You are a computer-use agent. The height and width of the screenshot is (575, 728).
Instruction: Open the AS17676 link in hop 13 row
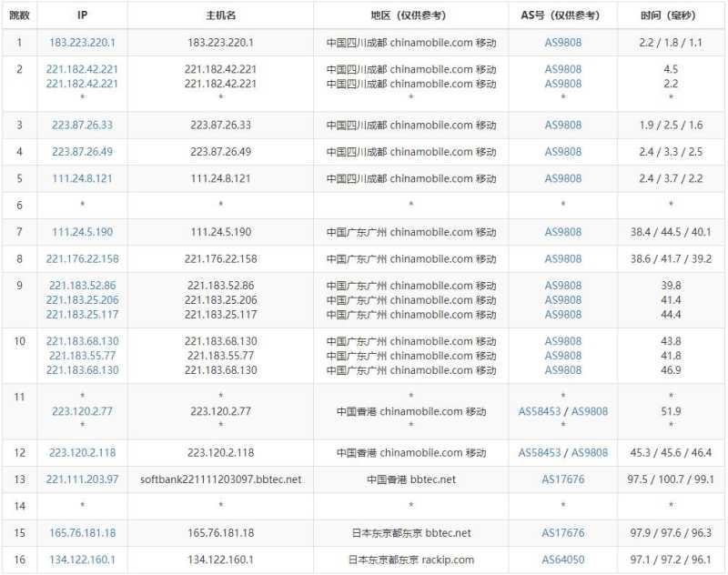(562, 479)
